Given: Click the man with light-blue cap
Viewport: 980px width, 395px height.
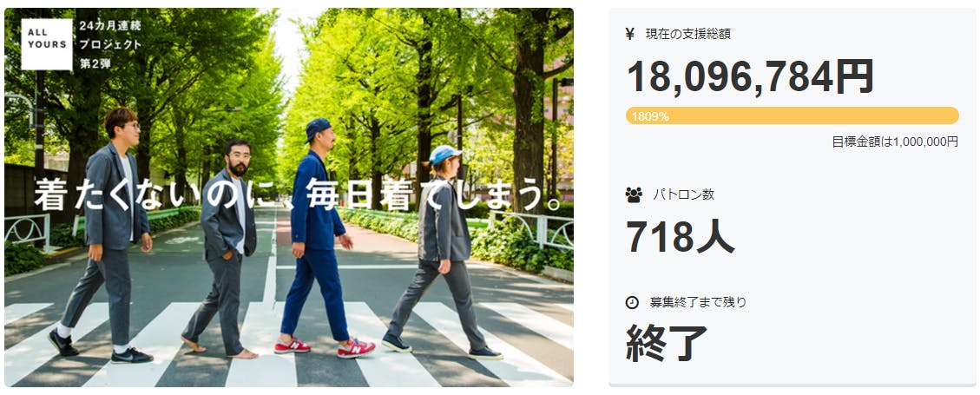Looking at the screenshot, I should (441, 251).
